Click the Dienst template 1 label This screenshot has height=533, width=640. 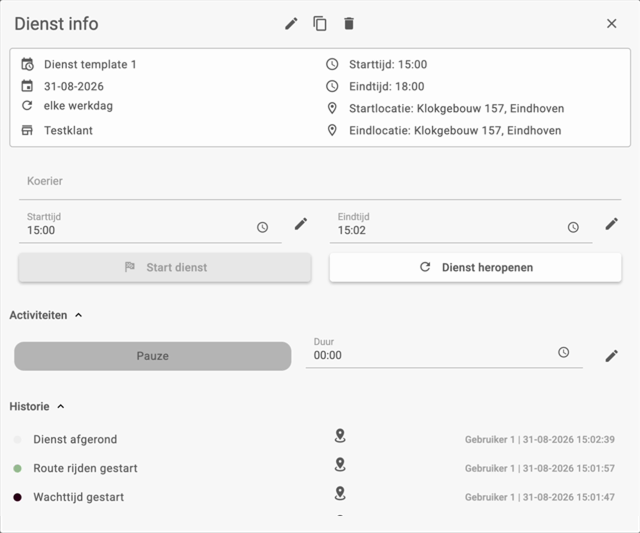pyautogui.click(x=90, y=64)
